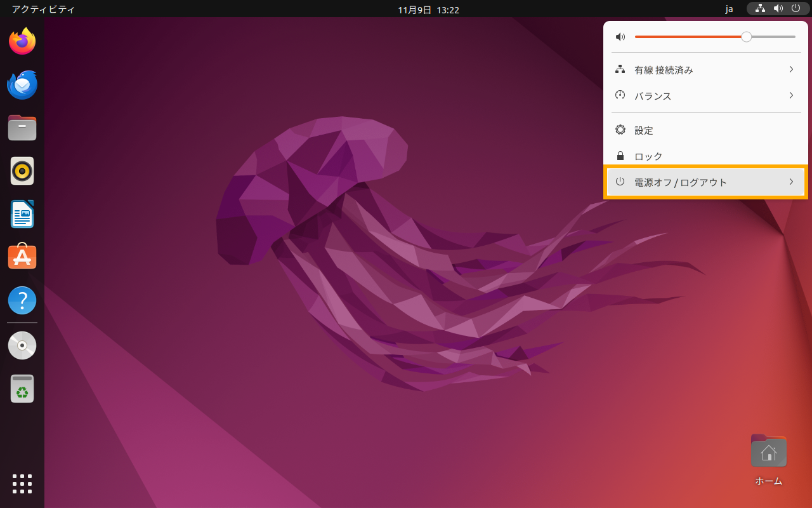
Task: Open 設定 from the system menu
Action: 705,130
